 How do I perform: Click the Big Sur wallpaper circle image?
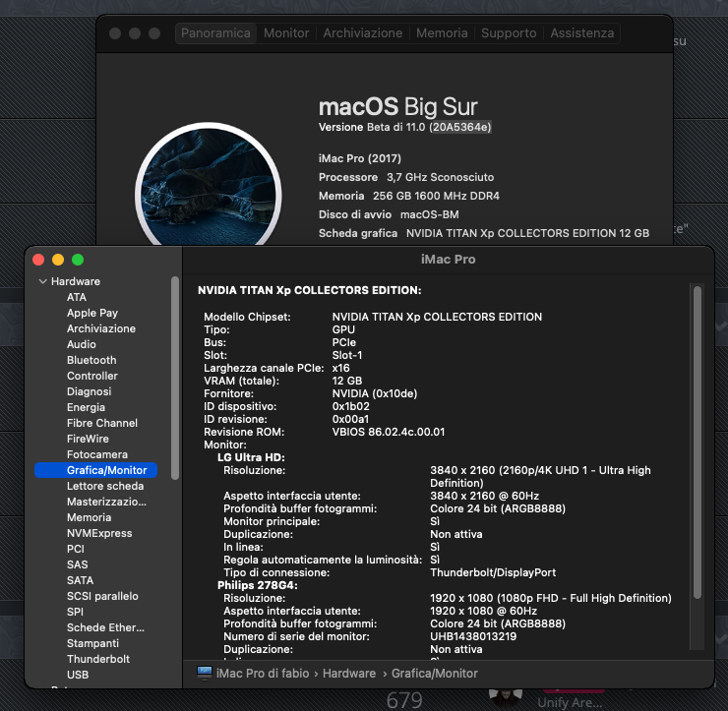[x=208, y=186]
